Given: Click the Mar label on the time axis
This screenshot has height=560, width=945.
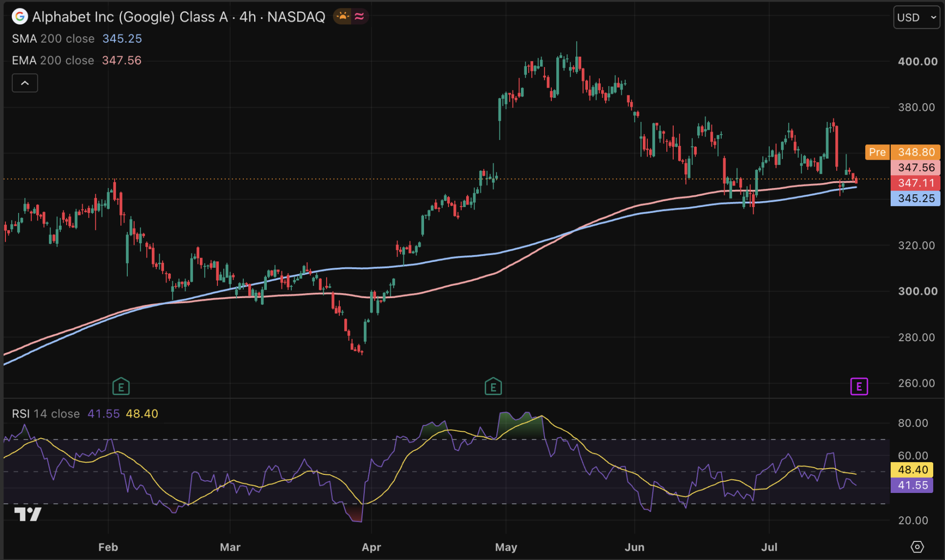Looking at the screenshot, I should 230,547.
